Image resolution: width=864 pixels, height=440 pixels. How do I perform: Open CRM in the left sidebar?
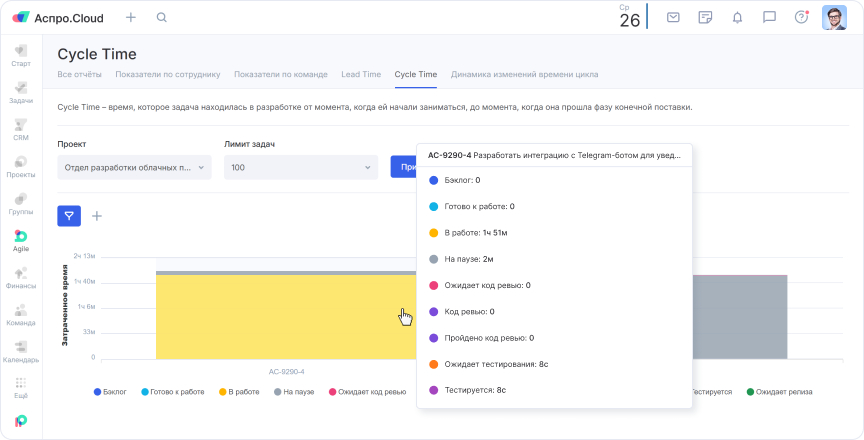tap(21, 129)
